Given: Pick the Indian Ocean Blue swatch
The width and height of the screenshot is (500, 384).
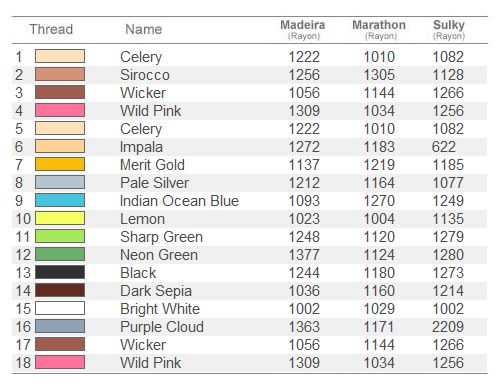Looking at the screenshot, I should (x=60, y=200).
